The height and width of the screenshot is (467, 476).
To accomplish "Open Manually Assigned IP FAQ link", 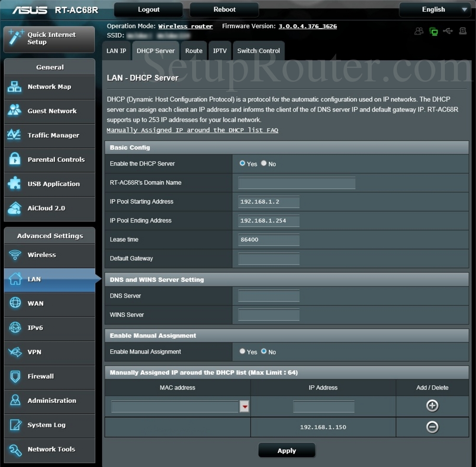I will click(x=192, y=130).
